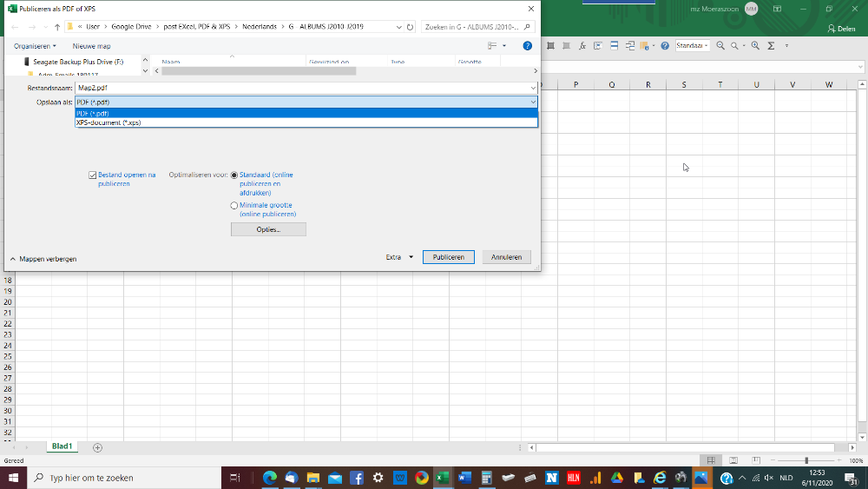Select the Minimale grootte radio button
The height and width of the screenshot is (489, 868).
pyautogui.click(x=234, y=206)
